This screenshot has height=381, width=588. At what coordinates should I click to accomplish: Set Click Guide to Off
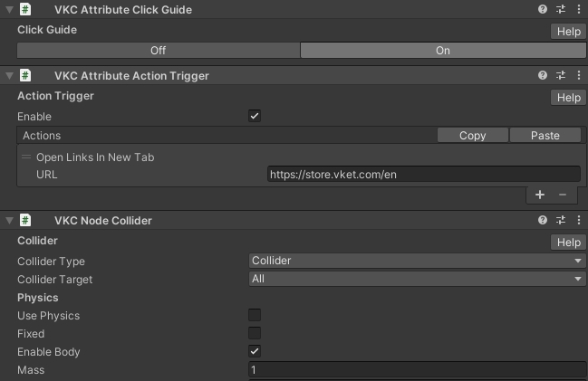(158, 51)
